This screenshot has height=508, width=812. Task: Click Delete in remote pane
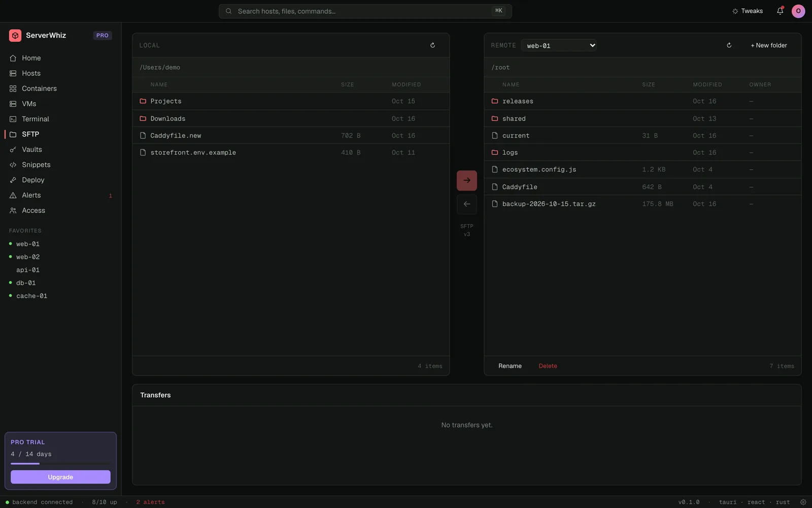pos(548,366)
